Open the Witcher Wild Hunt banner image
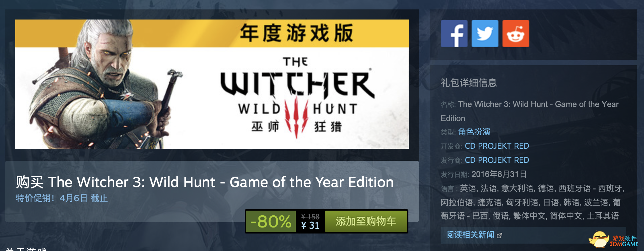The width and height of the screenshot is (644, 251). click(x=212, y=84)
